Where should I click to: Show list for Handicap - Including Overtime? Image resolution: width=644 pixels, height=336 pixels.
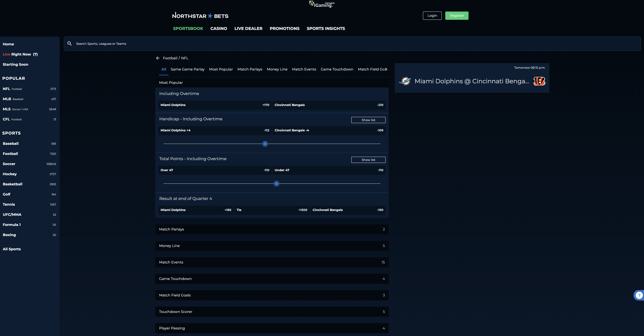pyautogui.click(x=368, y=120)
